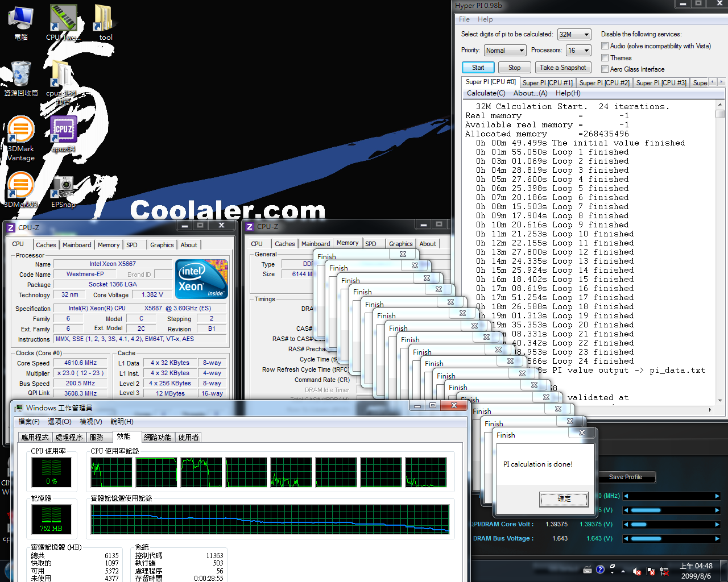Open the Recycle Bin icon
Screen dimensions: 728x582
20,74
